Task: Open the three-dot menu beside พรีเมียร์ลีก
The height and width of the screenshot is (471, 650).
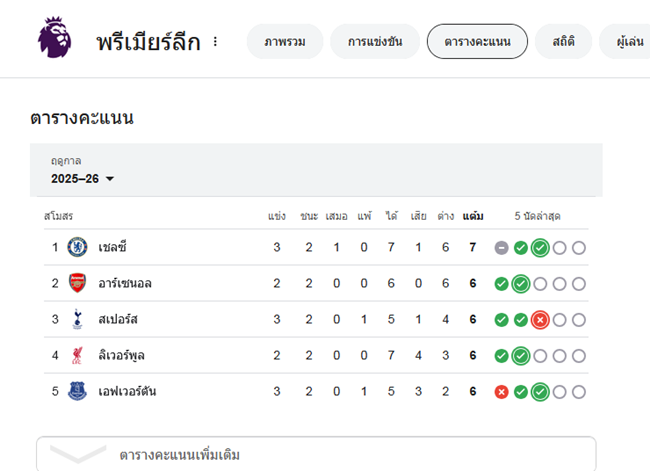Action: [215, 41]
